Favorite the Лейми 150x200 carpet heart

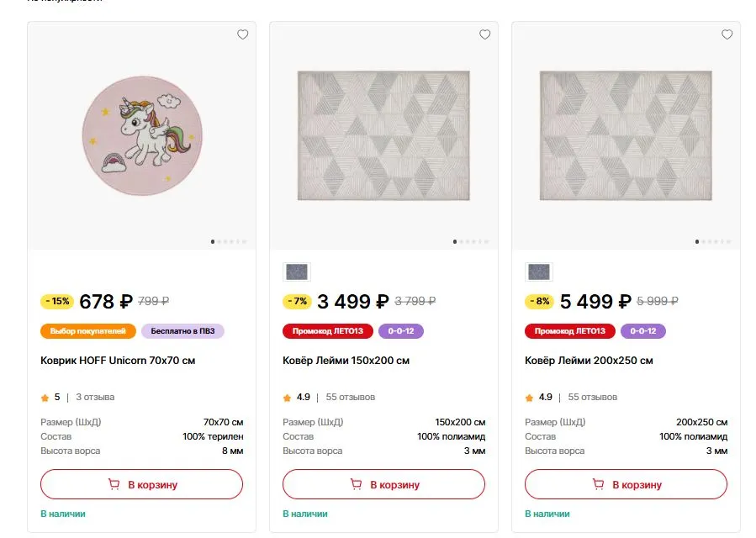(484, 34)
